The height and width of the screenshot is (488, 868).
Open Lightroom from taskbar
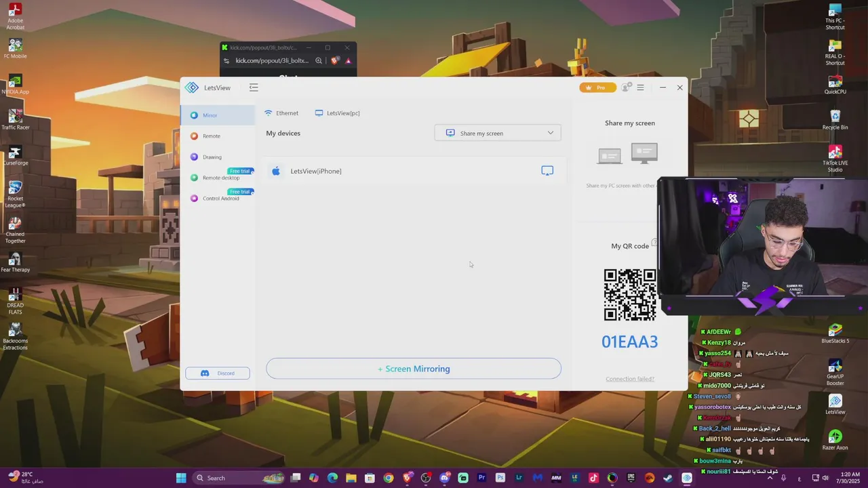(519, 478)
